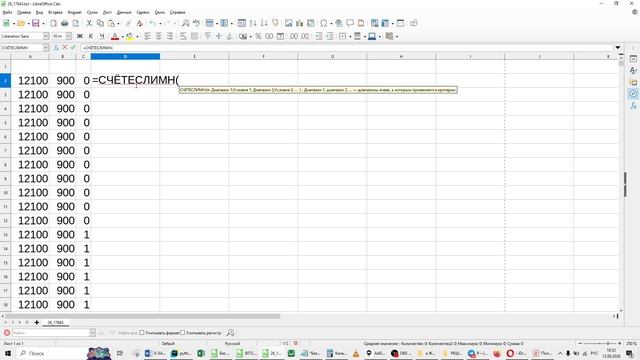This screenshot has width=640, height=360.
Task: Open VLC icon in the taskbar
Action: coord(356,353)
